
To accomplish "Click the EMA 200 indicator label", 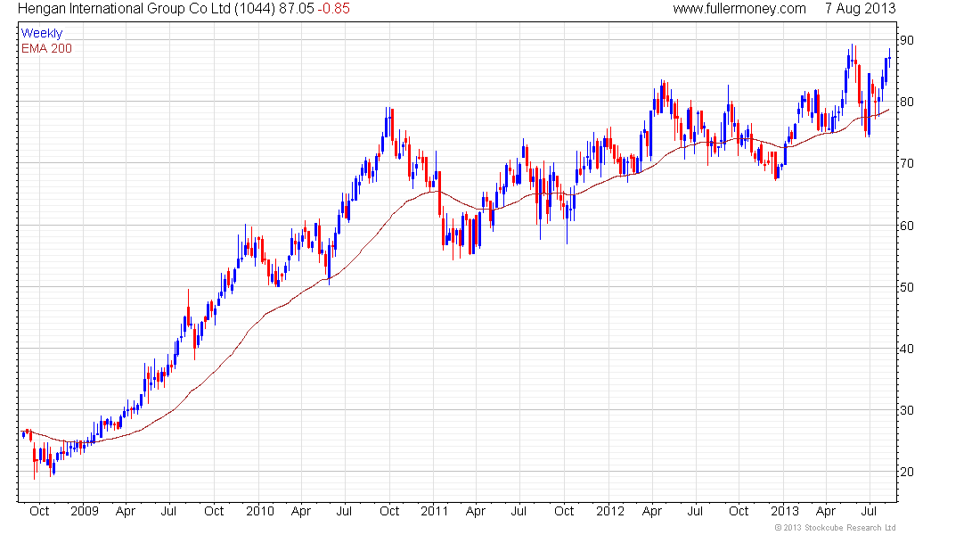I will click(45, 48).
